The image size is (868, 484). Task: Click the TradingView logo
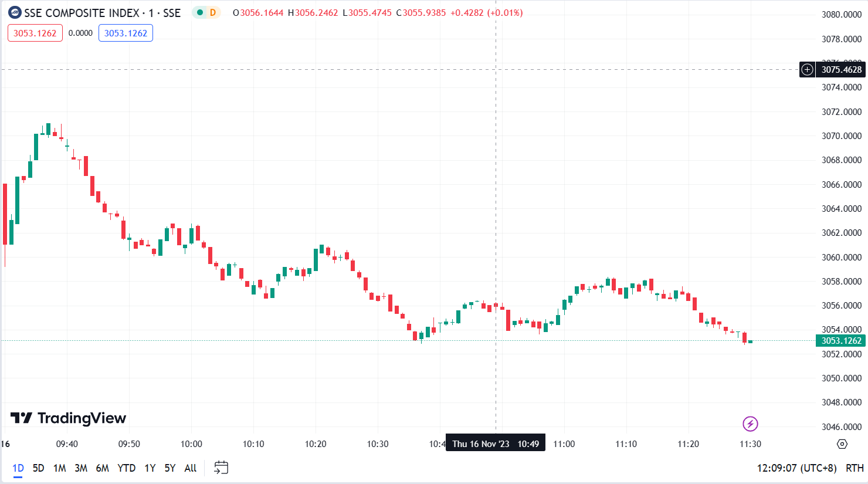(x=68, y=418)
